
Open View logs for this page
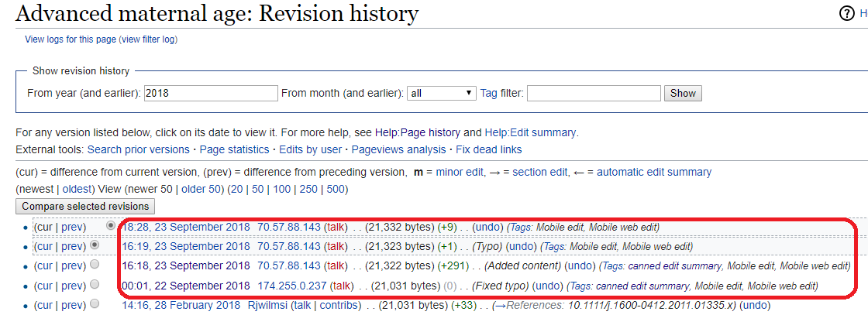(x=71, y=39)
